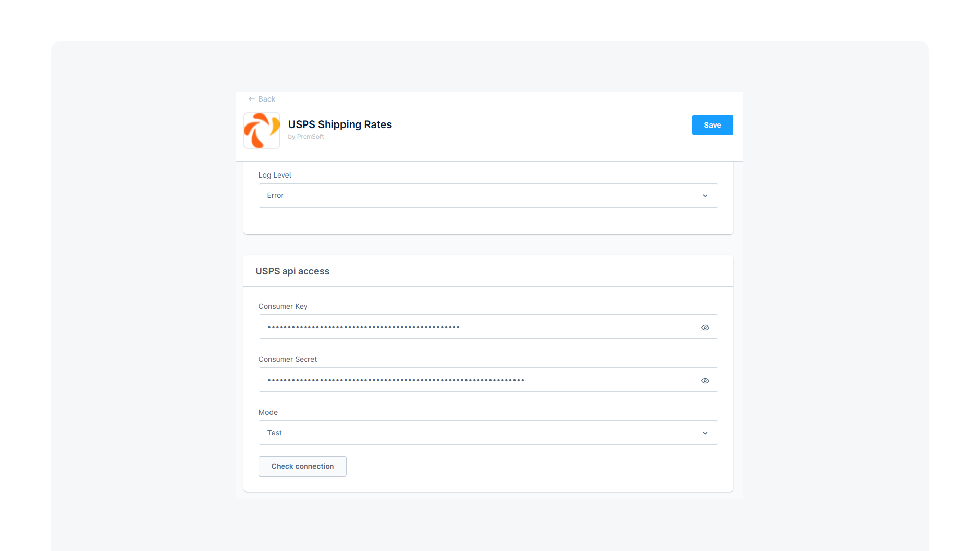
Task: Click the 'by PremSoft' author text
Action: 306,137
